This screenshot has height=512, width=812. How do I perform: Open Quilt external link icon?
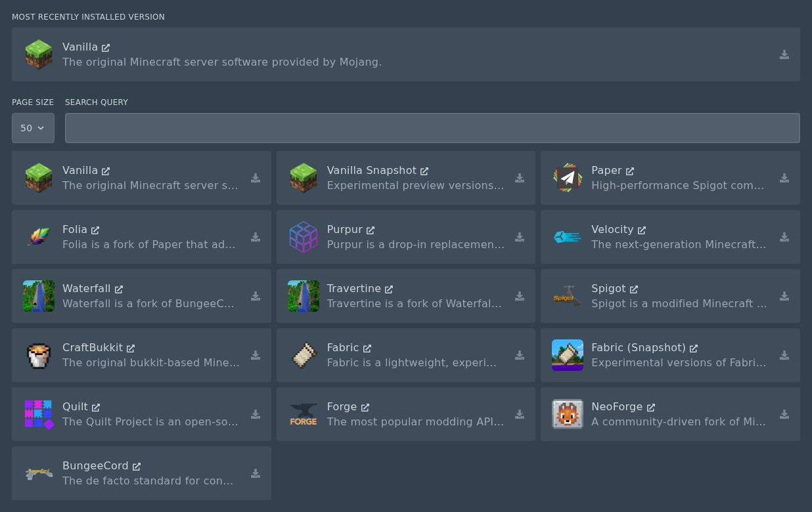click(96, 408)
